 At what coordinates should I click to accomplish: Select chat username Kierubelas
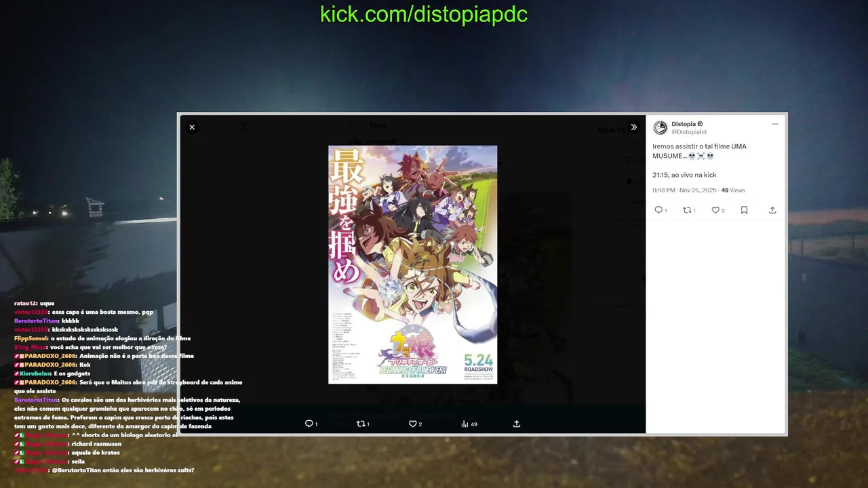click(x=35, y=373)
